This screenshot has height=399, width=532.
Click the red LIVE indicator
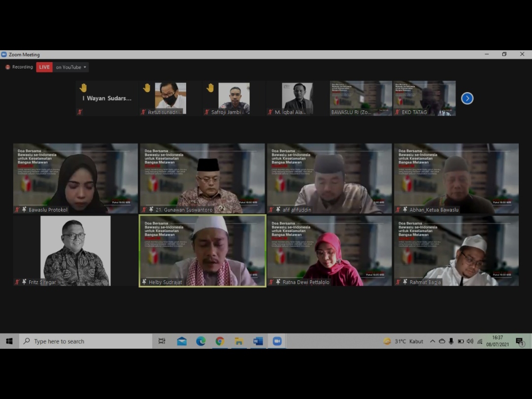44,67
